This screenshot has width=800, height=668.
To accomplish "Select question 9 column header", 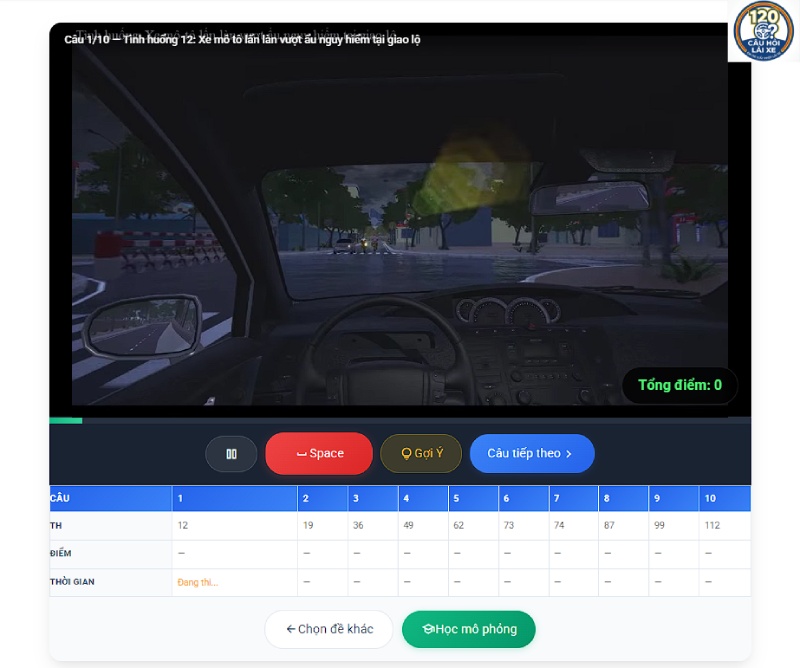I will coord(674,498).
